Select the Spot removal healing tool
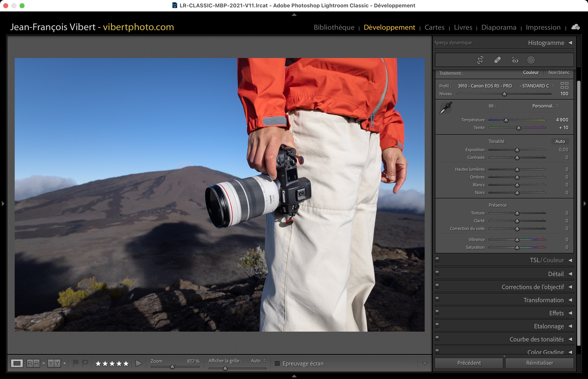The image size is (588, 379). 498,60
